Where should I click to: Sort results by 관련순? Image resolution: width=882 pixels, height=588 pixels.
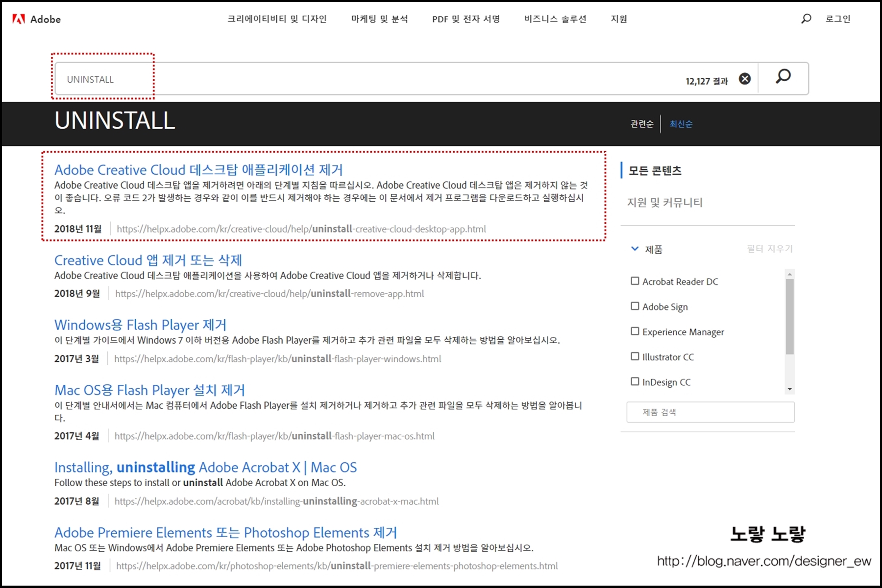[642, 124]
